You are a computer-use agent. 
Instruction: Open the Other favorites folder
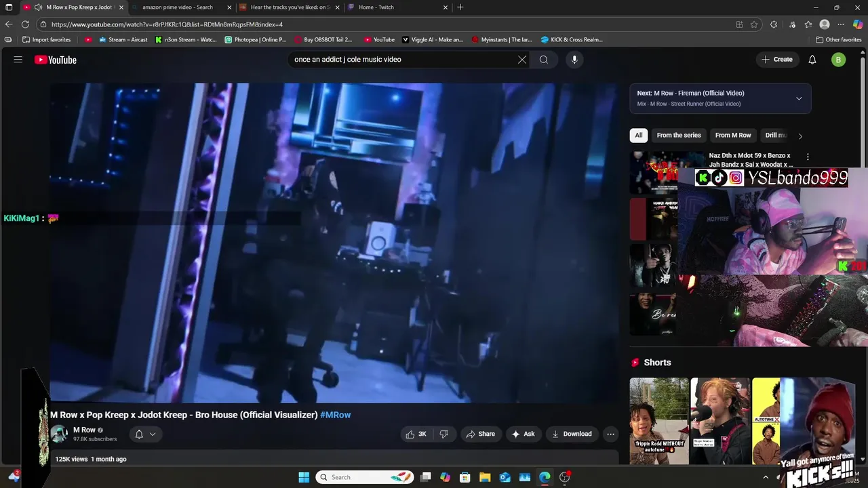pos(838,39)
